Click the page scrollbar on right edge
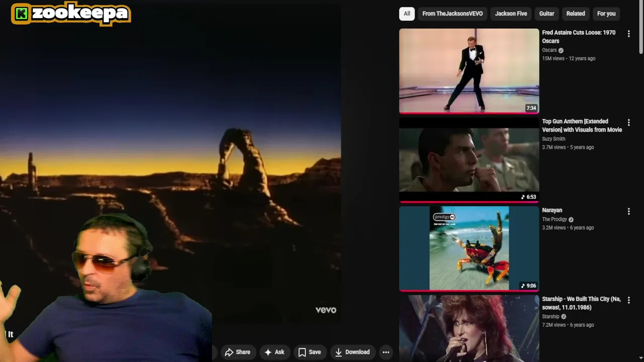The image size is (644, 362). click(x=641, y=28)
